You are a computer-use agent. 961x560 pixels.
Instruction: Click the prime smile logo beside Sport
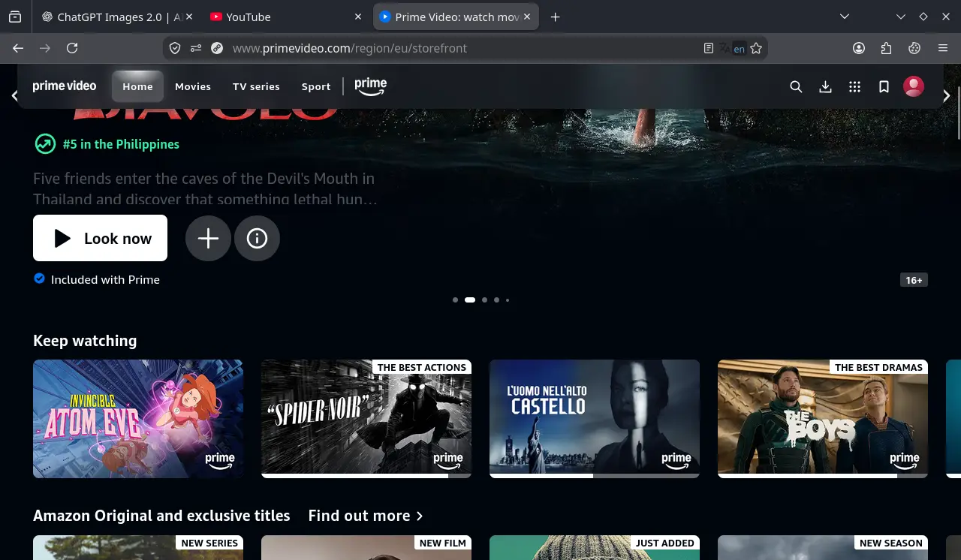coord(371,86)
